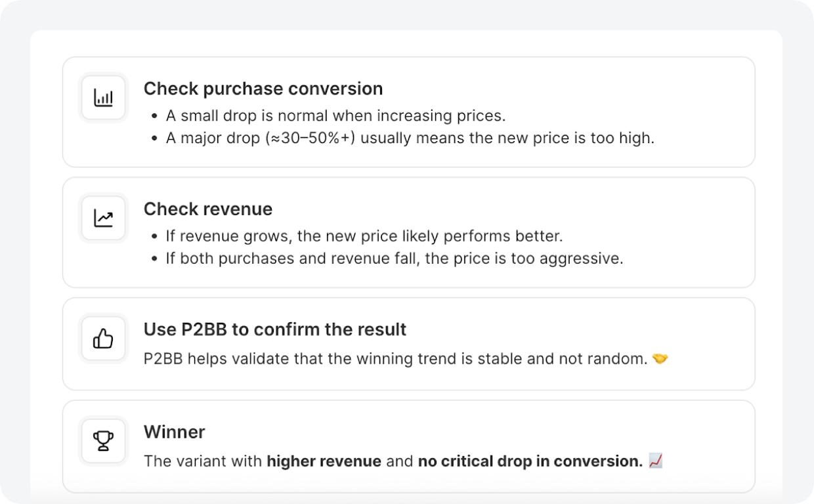Select the 'Winner' heading
This screenshot has width=814, height=504.
(x=174, y=432)
